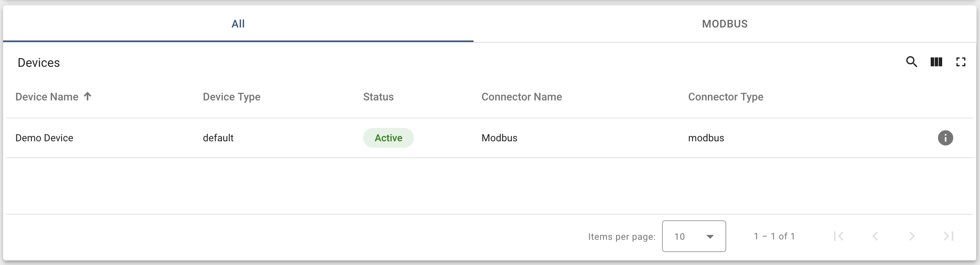Sort by Connector Type column
This screenshot has width=980, height=265.
click(725, 97)
